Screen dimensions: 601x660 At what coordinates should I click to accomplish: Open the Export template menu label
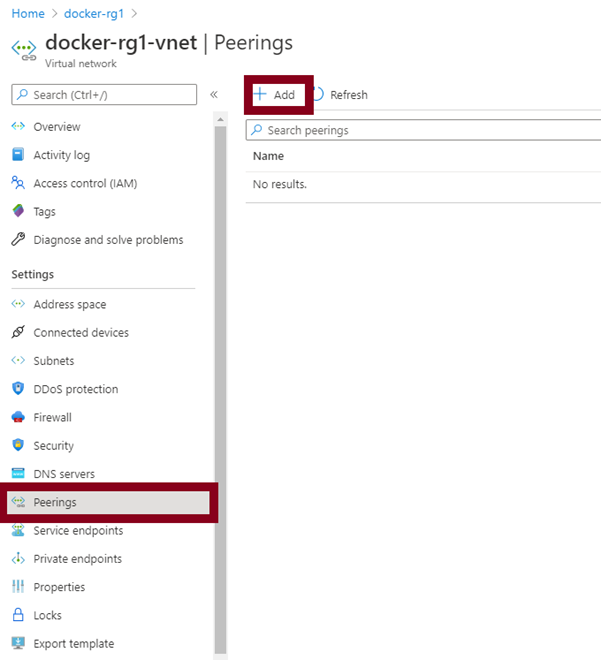tap(74, 644)
